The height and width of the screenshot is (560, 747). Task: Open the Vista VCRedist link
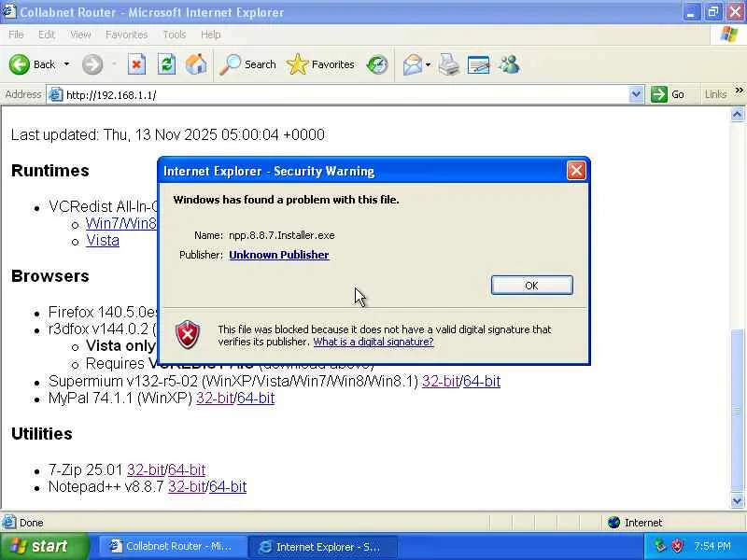[103, 241]
